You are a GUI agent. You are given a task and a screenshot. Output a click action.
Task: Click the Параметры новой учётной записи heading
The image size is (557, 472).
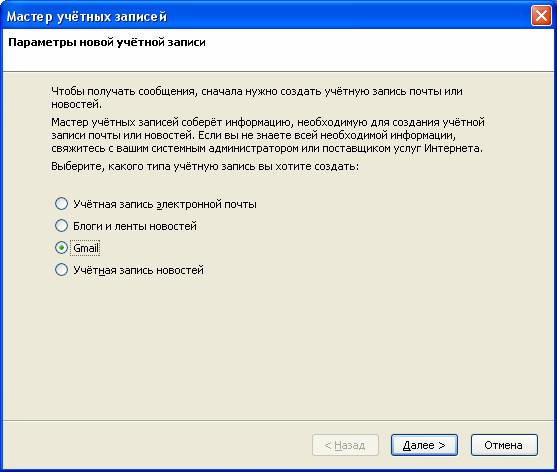[x=107, y=42]
